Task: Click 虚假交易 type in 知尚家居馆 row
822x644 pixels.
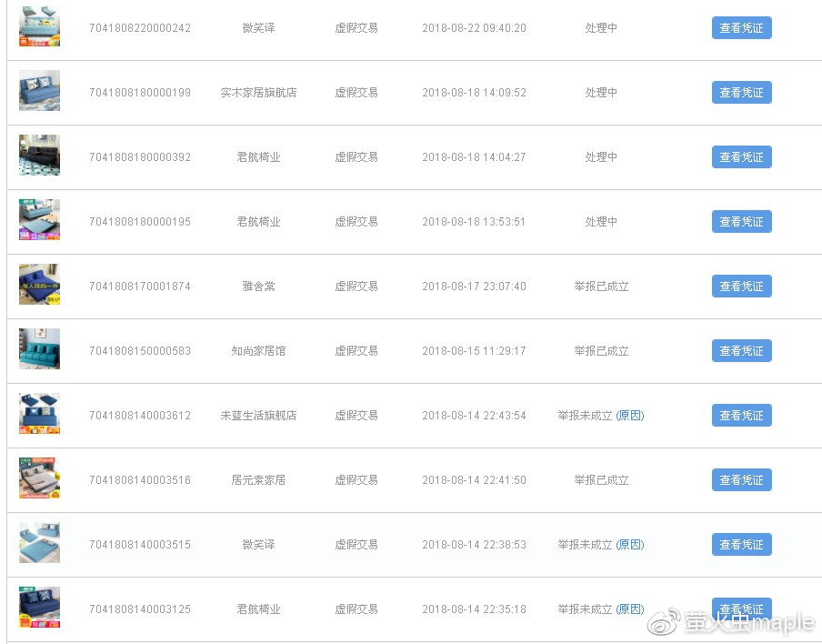Action: coord(356,350)
